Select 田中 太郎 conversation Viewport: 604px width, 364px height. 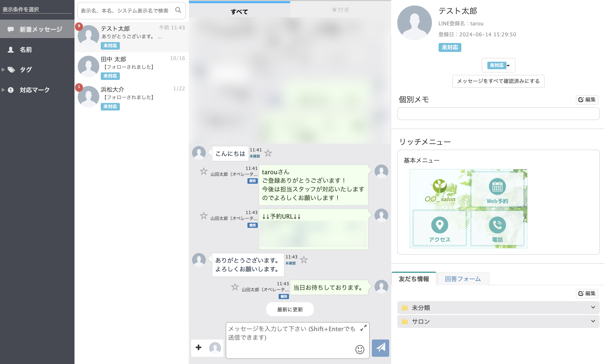pos(131,67)
